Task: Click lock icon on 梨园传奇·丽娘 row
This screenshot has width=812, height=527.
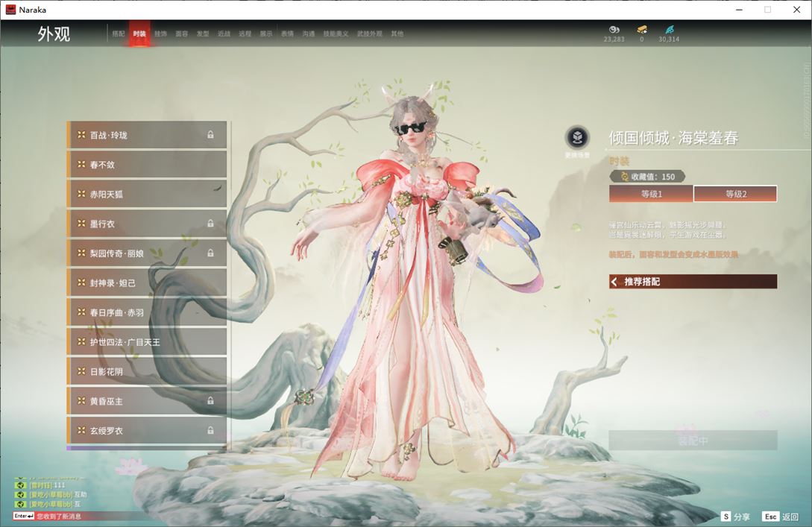Action: click(210, 253)
